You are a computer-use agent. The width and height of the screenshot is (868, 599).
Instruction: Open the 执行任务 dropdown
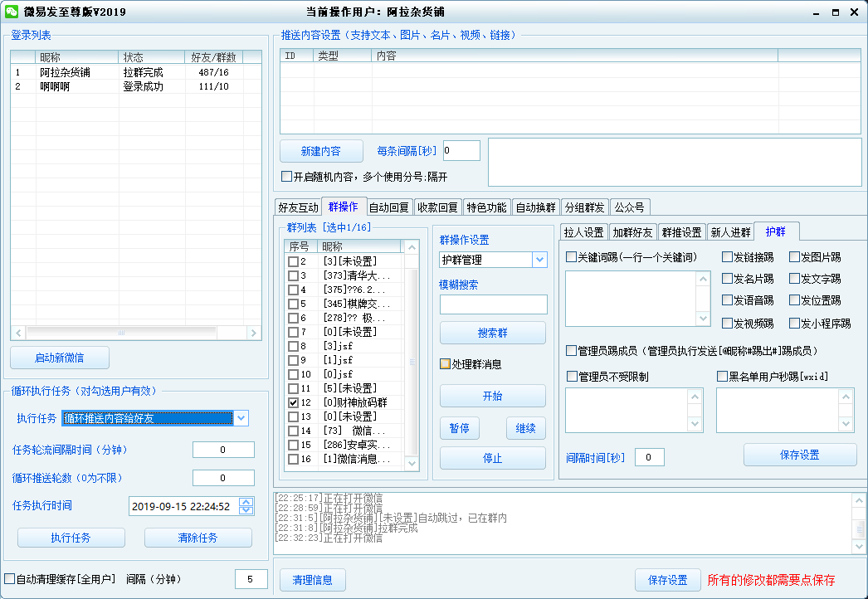pyautogui.click(x=241, y=418)
